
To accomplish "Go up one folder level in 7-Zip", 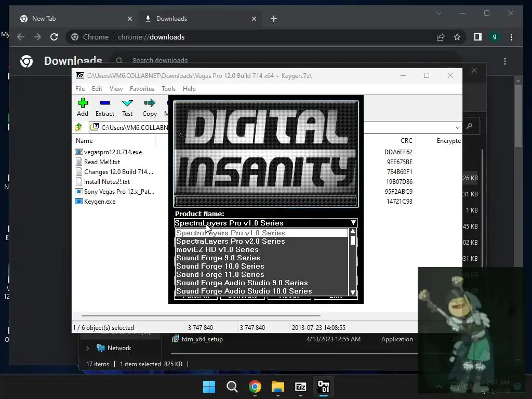I will point(79,127).
